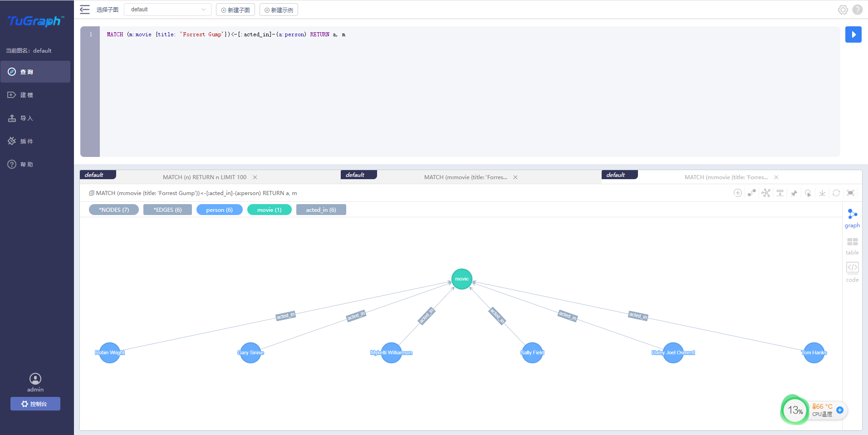Click the add edge two-dots icon

(x=752, y=193)
